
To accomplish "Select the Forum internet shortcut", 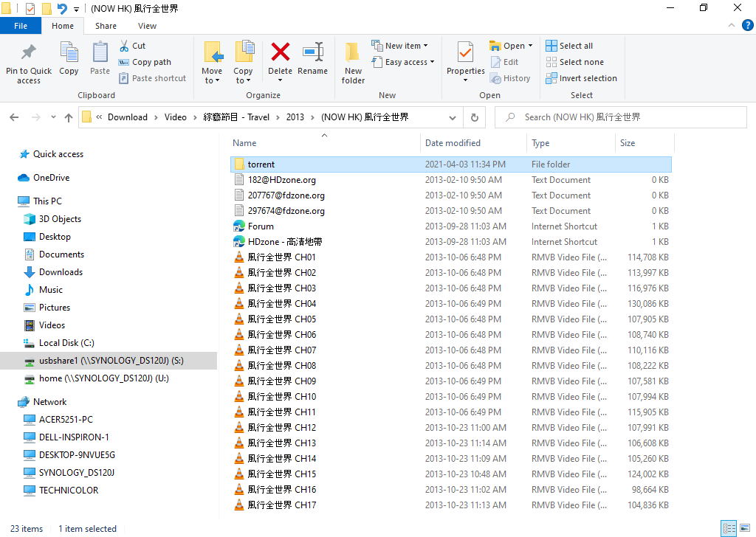I will pos(451,226).
